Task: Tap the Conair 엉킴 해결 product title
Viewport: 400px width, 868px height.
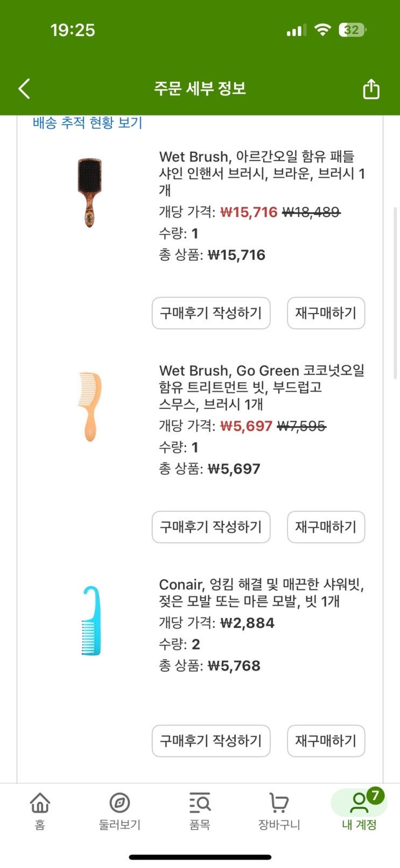Action: [262, 593]
